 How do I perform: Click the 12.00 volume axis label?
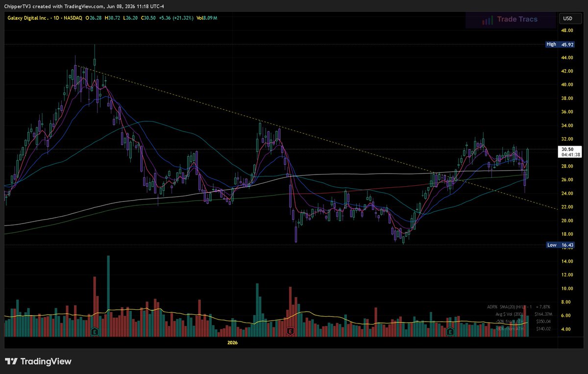tap(567, 275)
